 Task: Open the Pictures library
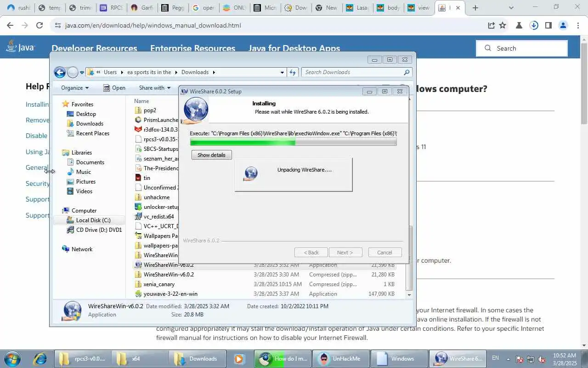[86, 182]
